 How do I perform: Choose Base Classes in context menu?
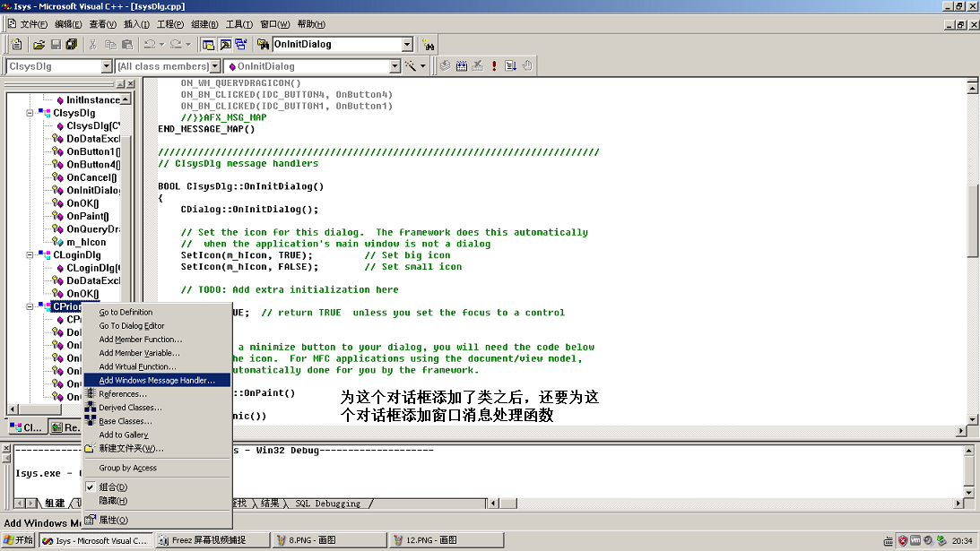[x=157, y=422]
